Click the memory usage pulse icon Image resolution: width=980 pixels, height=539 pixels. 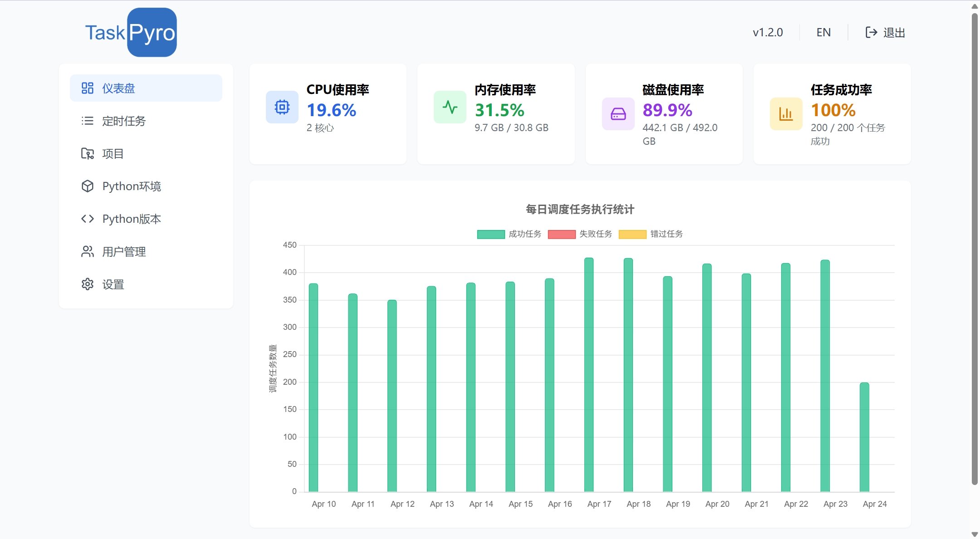point(450,107)
